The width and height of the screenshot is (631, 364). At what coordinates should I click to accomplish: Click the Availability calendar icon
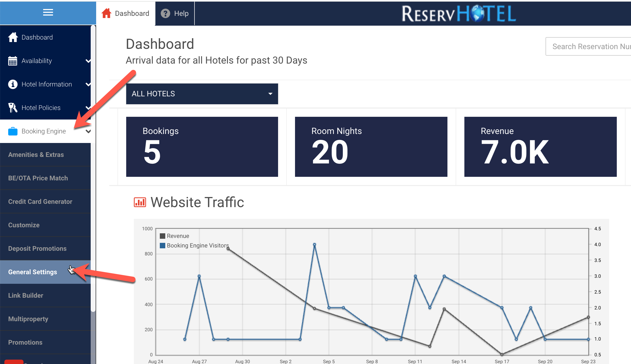click(13, 61)
